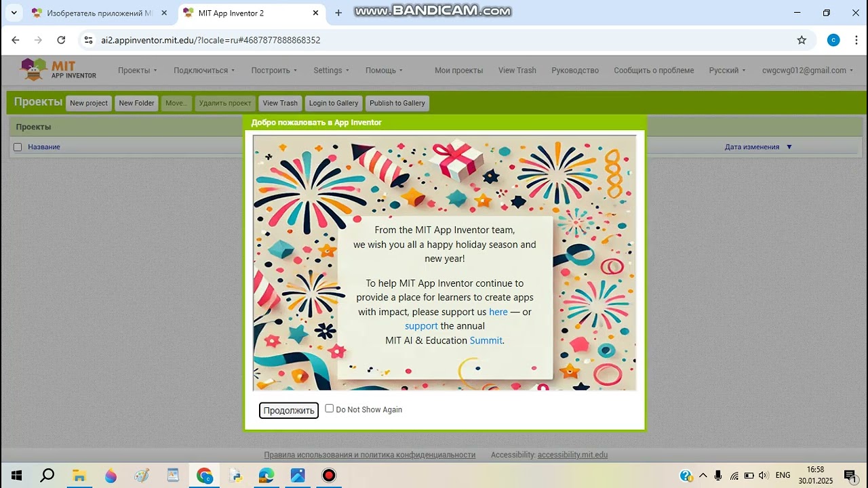Open a new browser tab
Viewport: 868px width, 488px height.
click(338, 13)
